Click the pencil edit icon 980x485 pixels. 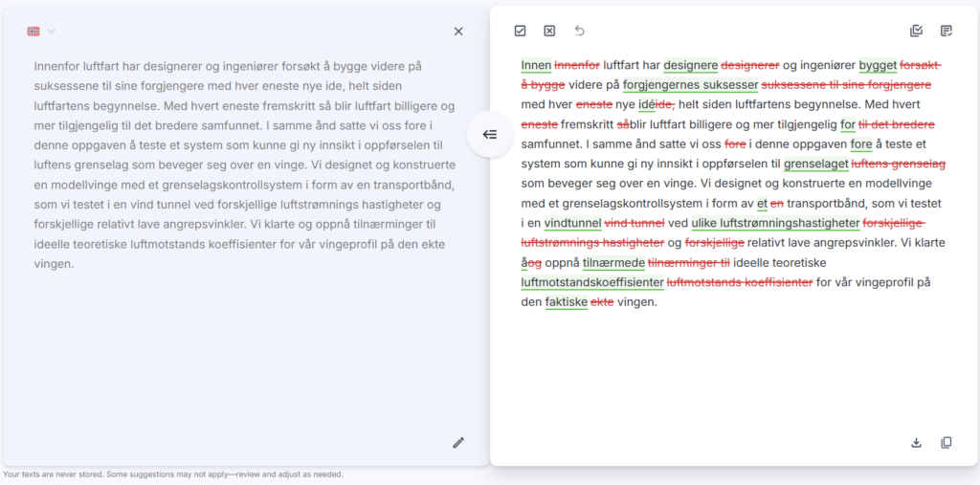click(x=458, y=442)
